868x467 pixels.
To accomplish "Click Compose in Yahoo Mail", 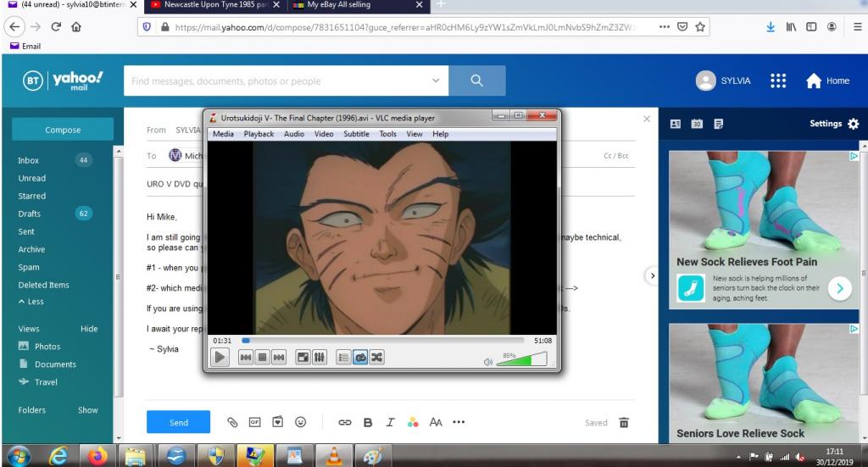I will [63, 130].
